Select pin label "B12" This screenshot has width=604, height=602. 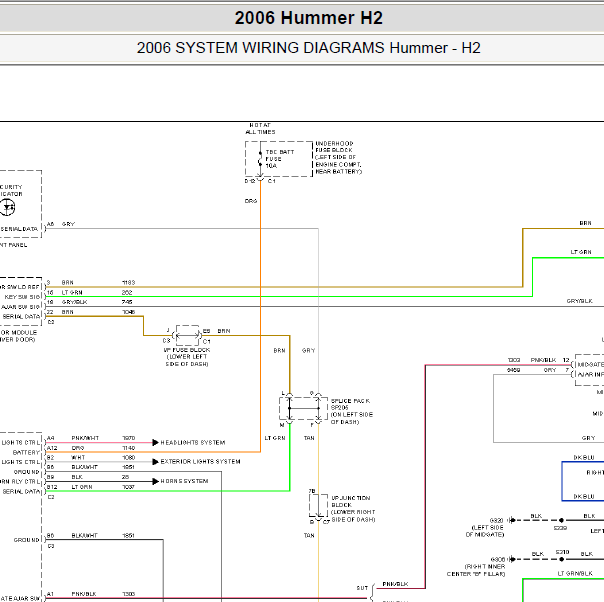(x=52, y=487)
